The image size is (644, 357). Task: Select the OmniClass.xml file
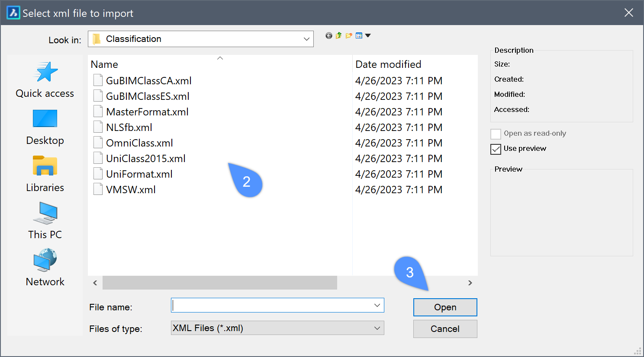[x=139, y=143]
